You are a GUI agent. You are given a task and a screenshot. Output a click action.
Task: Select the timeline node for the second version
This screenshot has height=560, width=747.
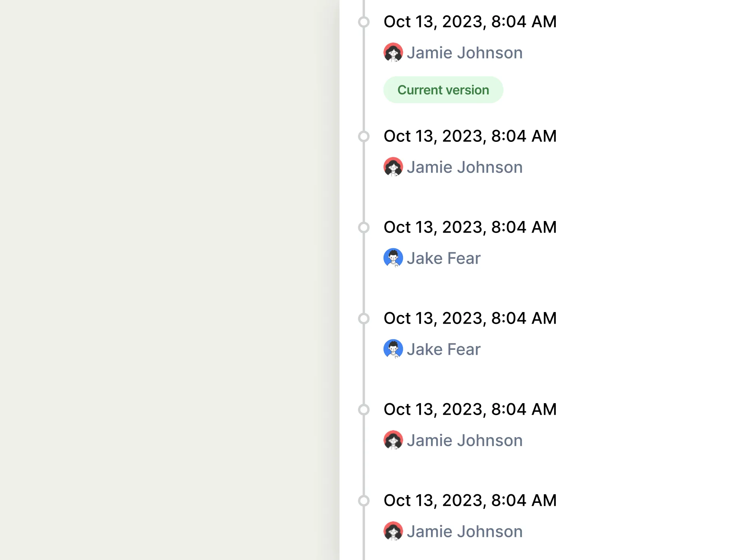[x=364, y=136]
